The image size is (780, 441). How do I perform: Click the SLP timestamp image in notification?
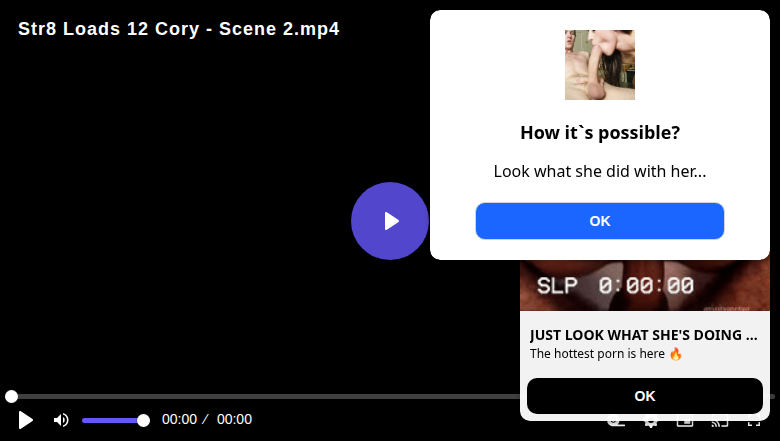645,286
